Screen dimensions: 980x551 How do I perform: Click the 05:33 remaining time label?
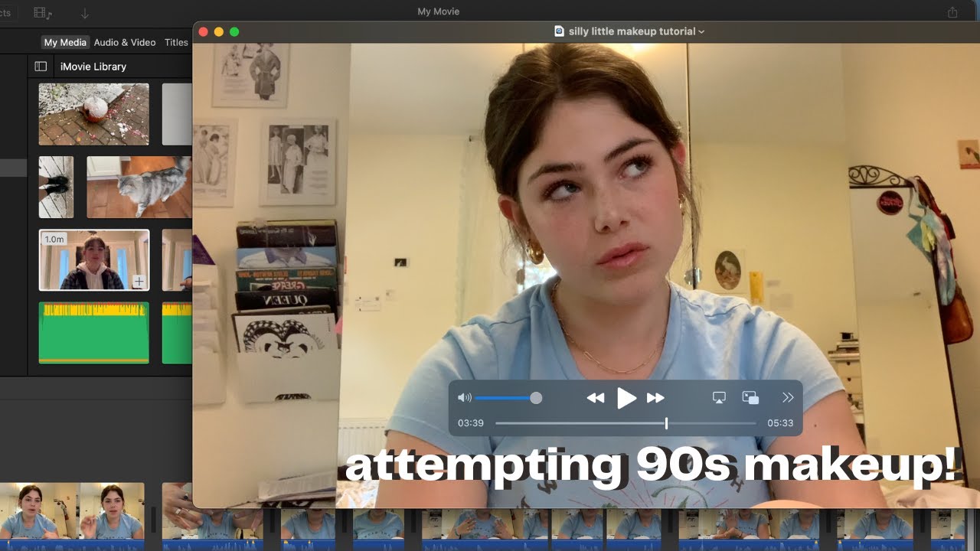click(x=780, y=423)
